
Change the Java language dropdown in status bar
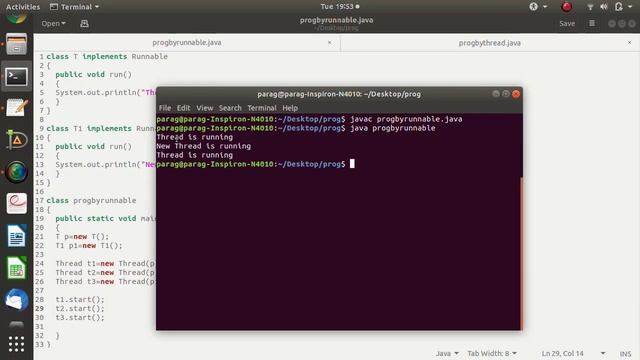click(447, 353)
